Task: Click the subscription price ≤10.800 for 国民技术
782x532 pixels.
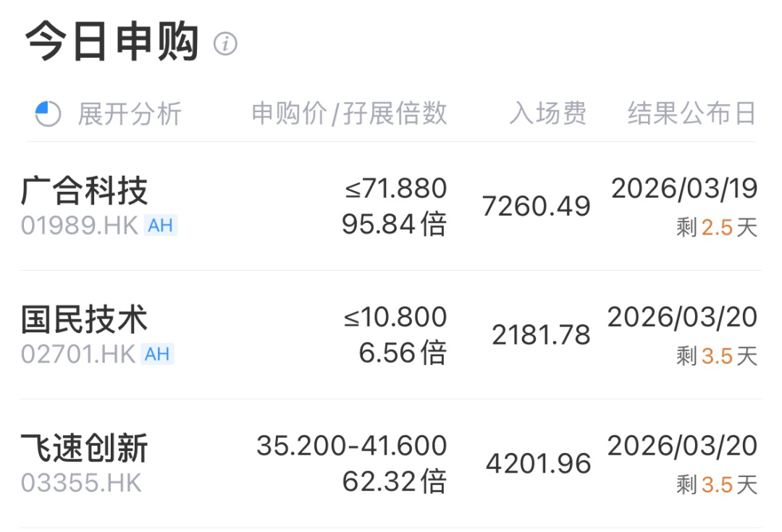Action: (x=397, y=316)
